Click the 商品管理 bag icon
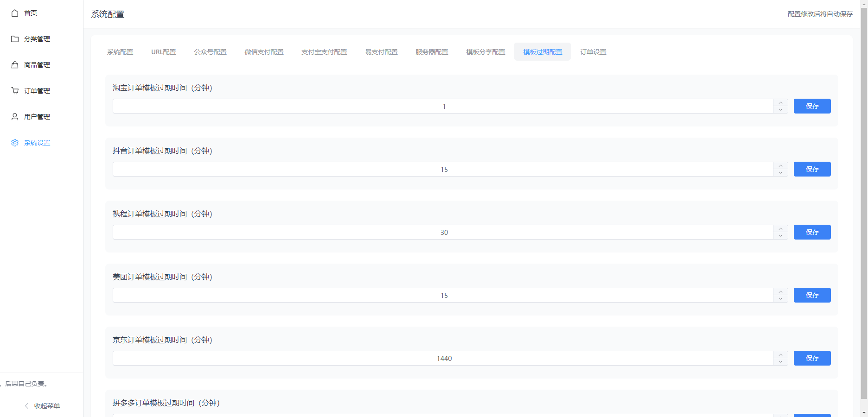The height and width of the screenshot is (417, 868). [14, 65]
